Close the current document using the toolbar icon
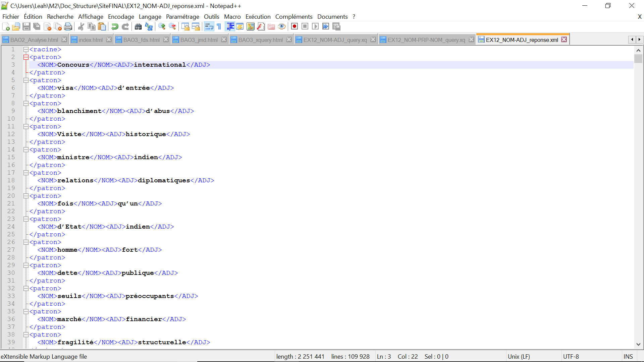 pyautogui.click(x=48, y=27)
